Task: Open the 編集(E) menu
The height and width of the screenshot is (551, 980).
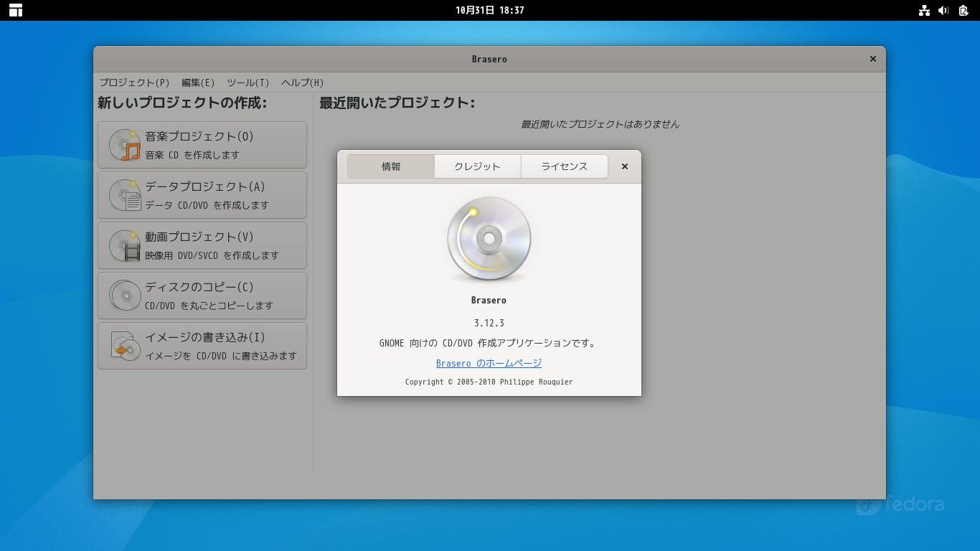Action: [x=198, y=83]
